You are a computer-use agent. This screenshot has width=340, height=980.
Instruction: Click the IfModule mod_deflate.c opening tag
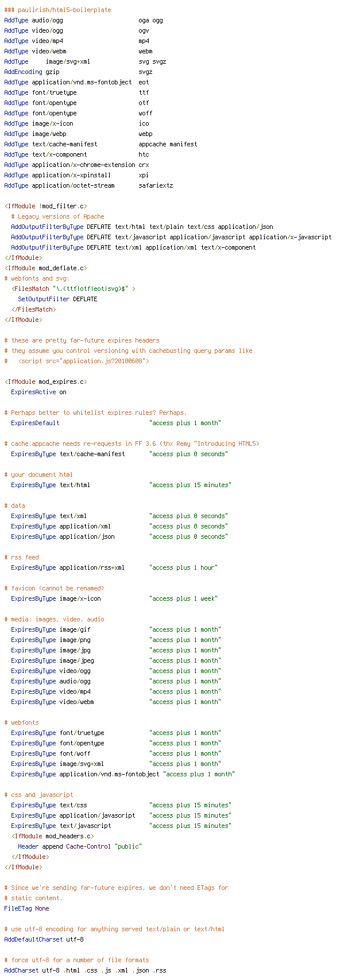[x=46, y=268]
